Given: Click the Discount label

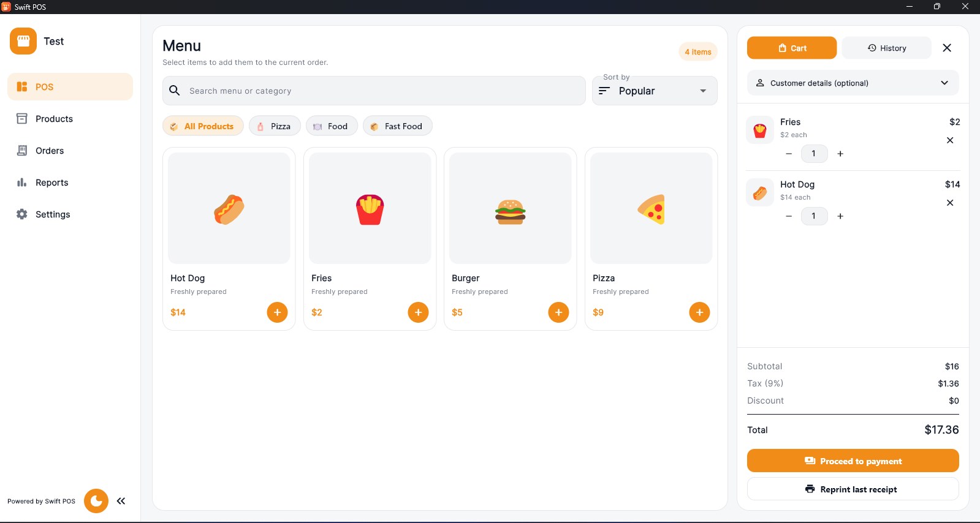Looking at the screenshot, I should 765,401.
